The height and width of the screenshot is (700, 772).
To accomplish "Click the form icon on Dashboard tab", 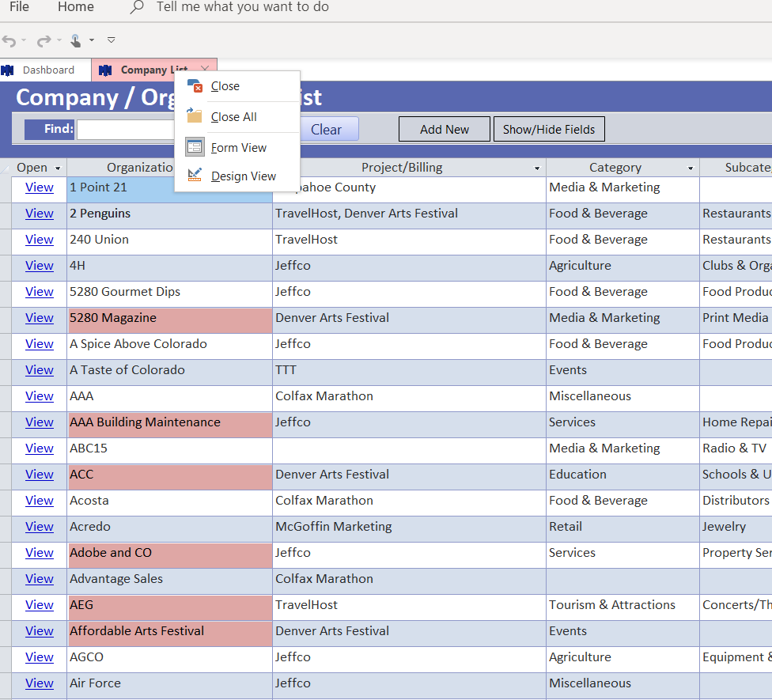I will (7, 70).
